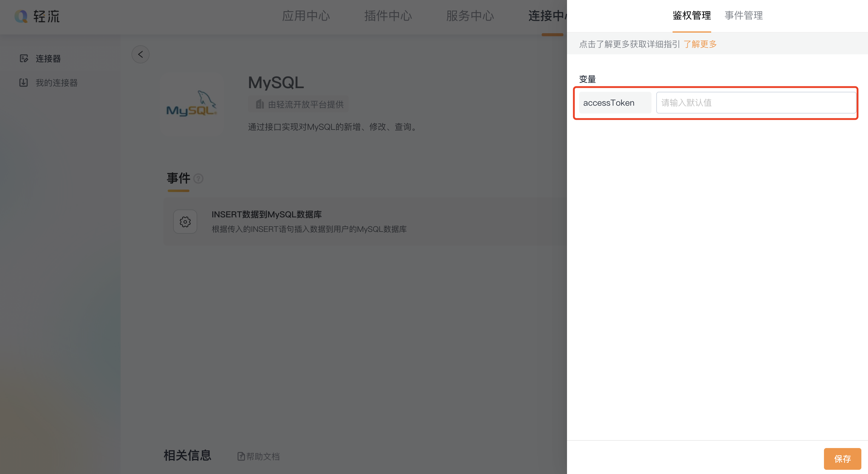Click the 我的连接器 download icon
The width and height of the screenshot is (868, 474).
coord(24,83)
